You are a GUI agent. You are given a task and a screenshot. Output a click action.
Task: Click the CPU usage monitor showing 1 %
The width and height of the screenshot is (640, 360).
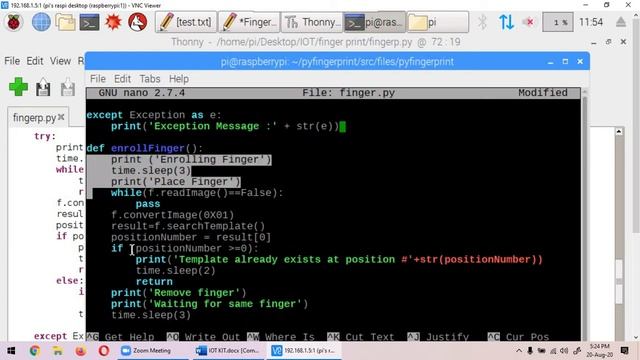coord(558,22)
